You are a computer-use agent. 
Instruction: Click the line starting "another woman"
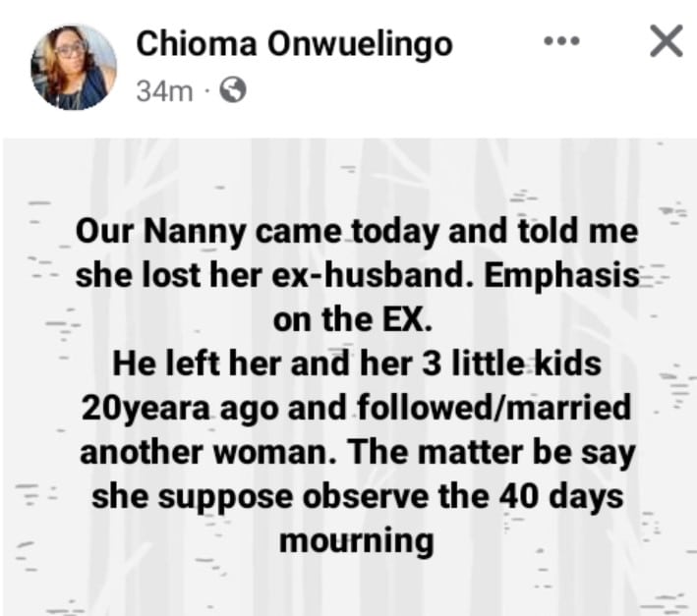[357, 453]
